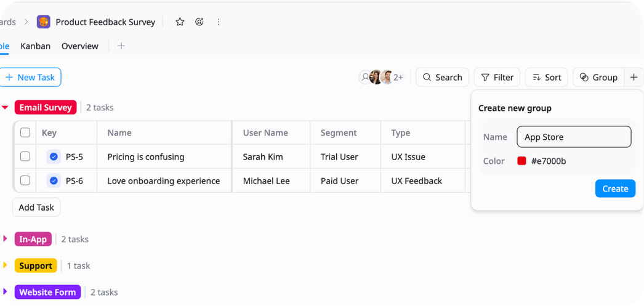This screenshot has width=644, height=308.
Task: Click the Website Form group label
Action: [47, 293]
